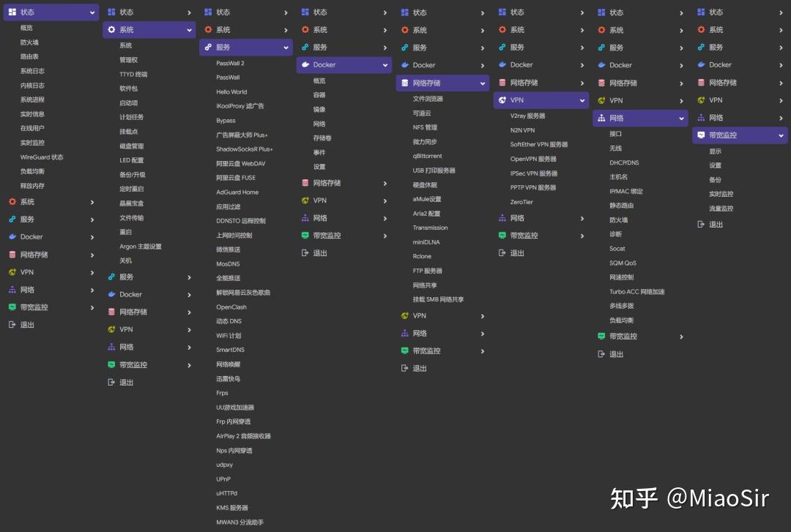Open the 容器 entry under Docker
The width and height of the screenshot is (791, 532).
click(x=319, y=95)
